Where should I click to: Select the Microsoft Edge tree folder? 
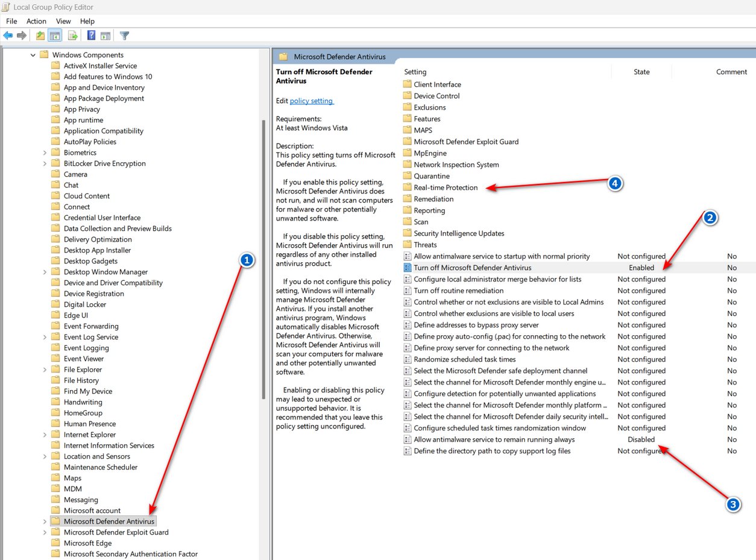pyautogui.click(x=88, y=543)
